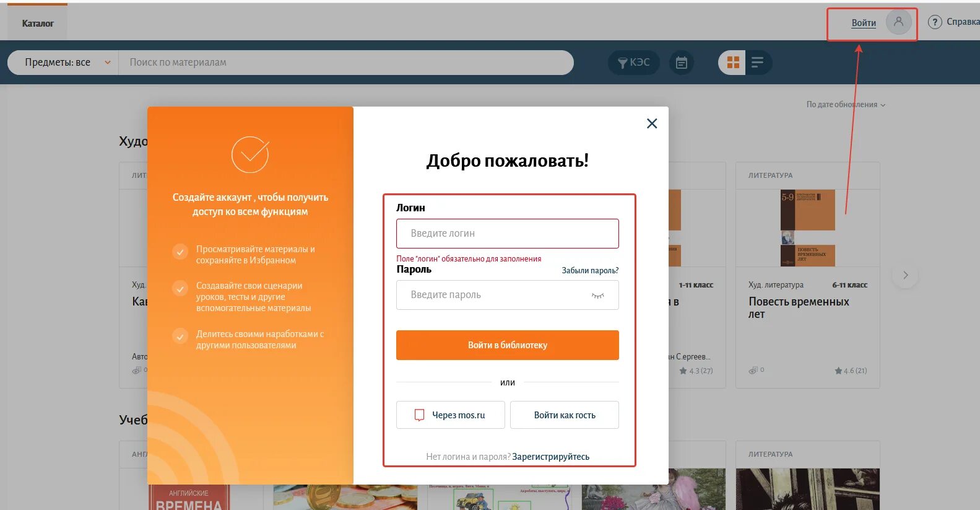Click the next carousel arrow
The height and width of the screenshot is (510, 980).
905,275
